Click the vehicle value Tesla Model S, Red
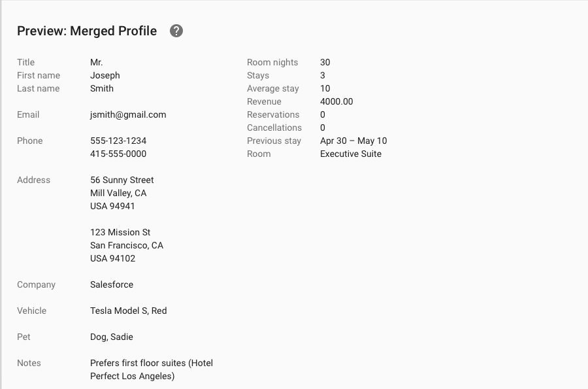 tap(128, 311)
